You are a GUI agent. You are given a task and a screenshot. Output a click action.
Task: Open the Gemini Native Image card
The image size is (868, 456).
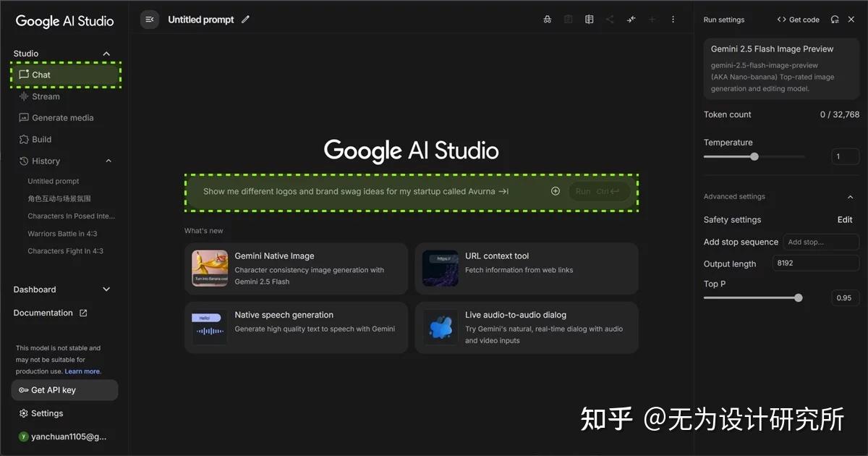(297, 269)
